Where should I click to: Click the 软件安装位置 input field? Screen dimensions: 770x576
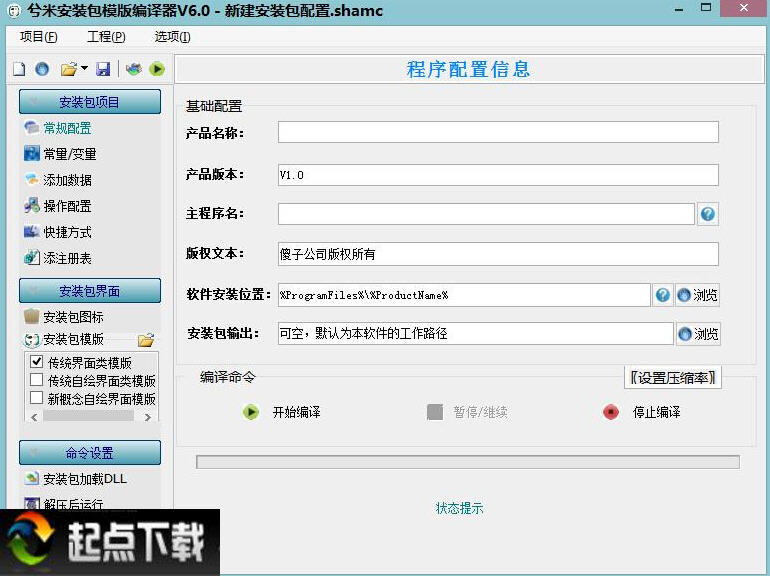click(464, 295)
